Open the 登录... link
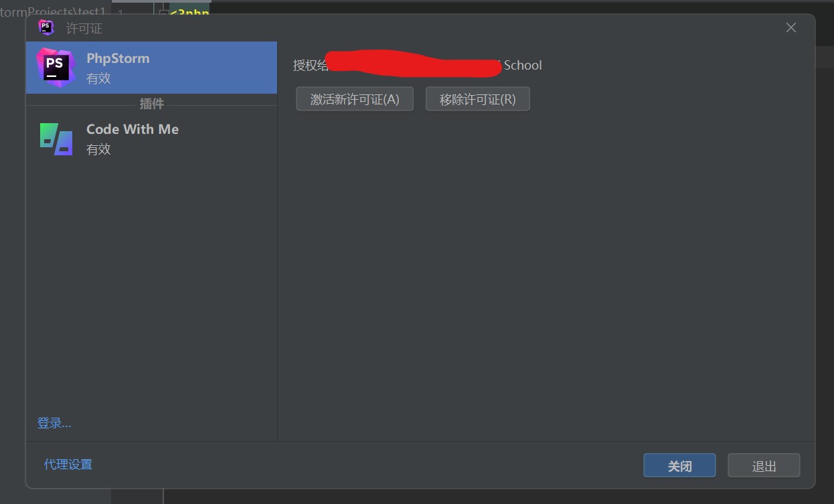This screenshot has width=834, height=504. 54,423
